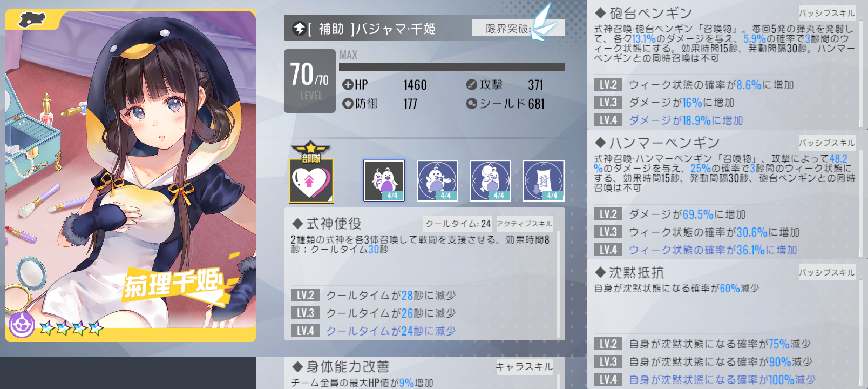The height and width of the screenshot is (389, 868).
Task: Click the HP plus icon
Action: (348, 85)
